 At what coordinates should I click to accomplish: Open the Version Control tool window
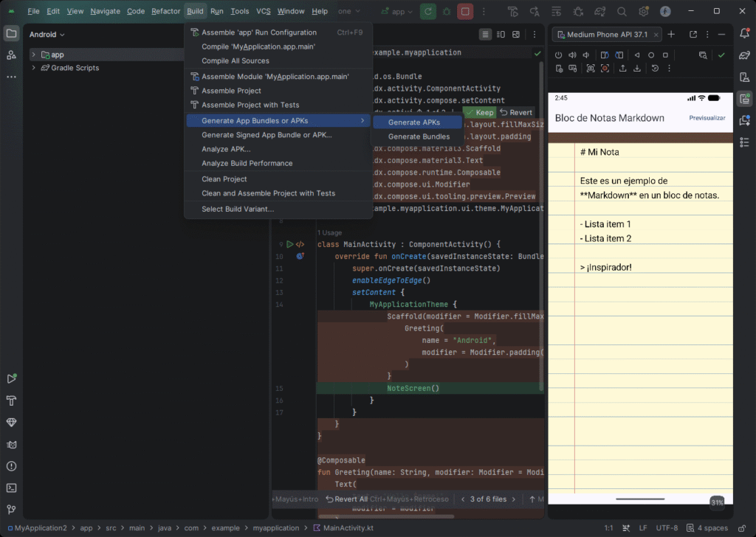click(12, 510)
